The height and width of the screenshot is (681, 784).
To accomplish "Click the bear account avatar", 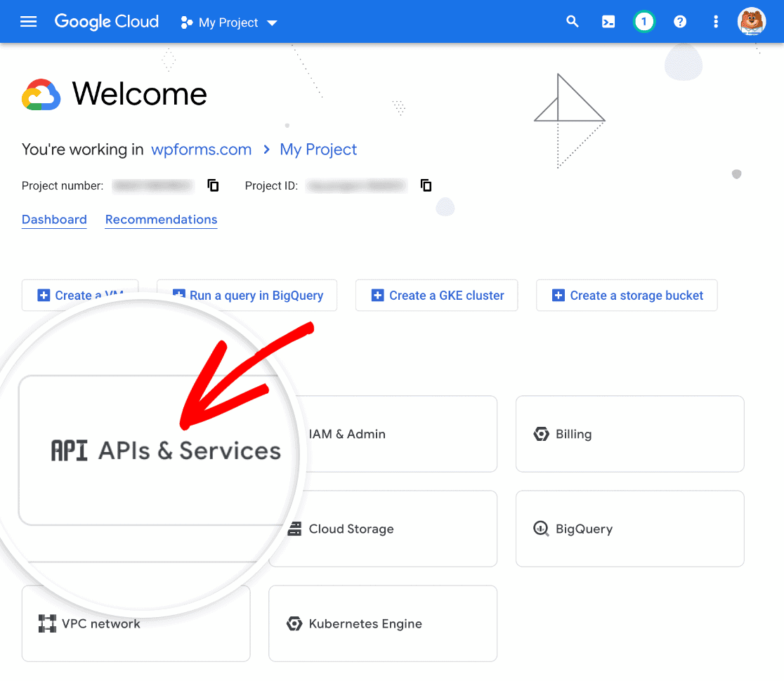I will tap(752, 22).
